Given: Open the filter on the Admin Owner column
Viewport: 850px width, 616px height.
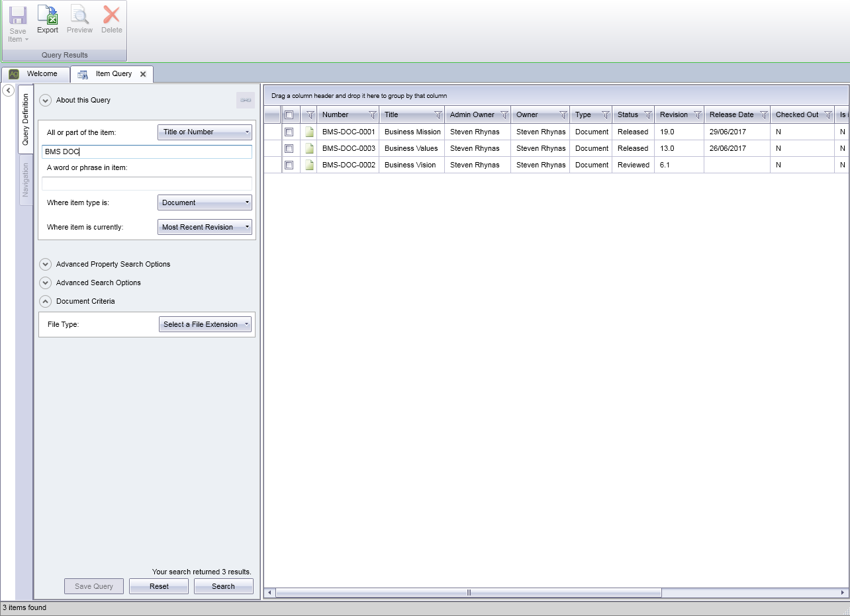Looking at the screenshot, I should coord(504,114).
